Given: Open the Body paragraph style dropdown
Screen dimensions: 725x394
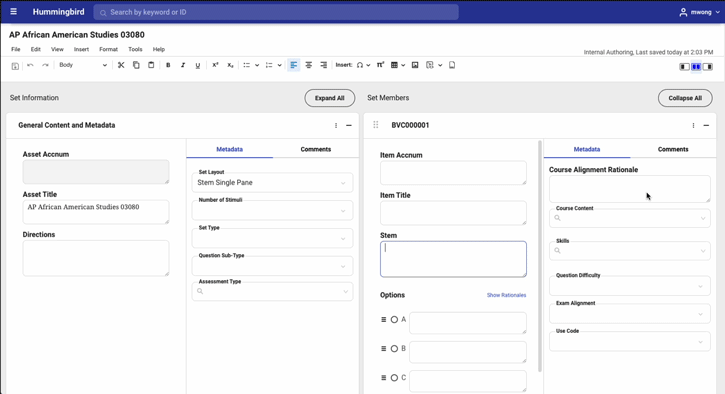Looking at the screenshot, I should (82, 65).
